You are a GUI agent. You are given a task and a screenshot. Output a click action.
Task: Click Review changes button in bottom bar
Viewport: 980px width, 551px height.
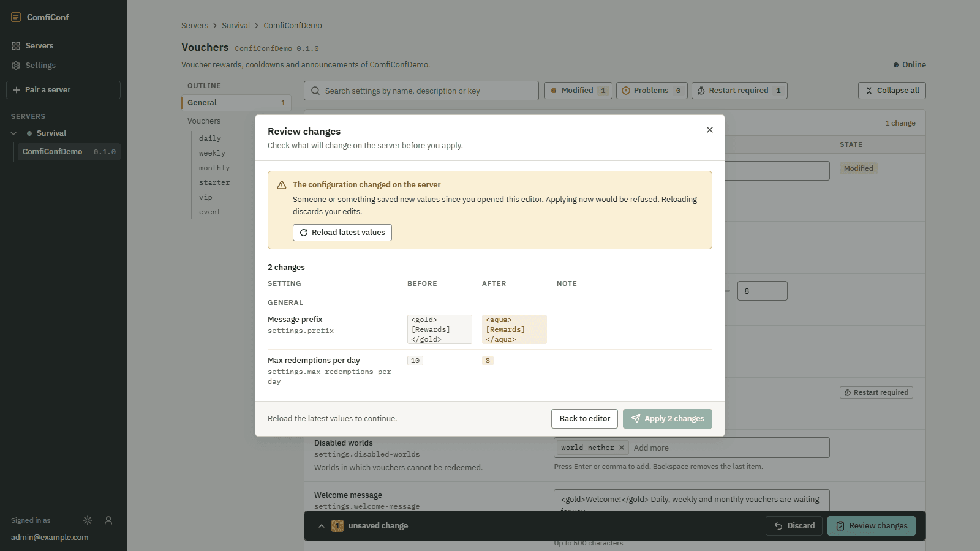point(872,526)
